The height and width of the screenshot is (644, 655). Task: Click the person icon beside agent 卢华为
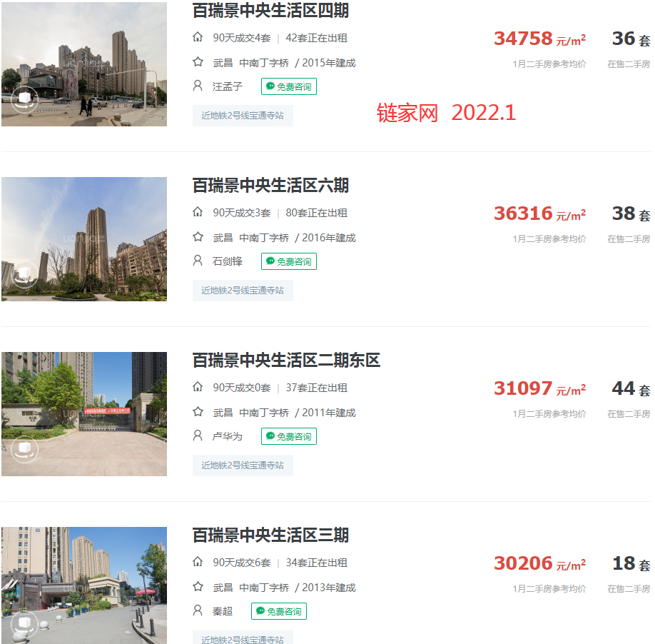click(x=198, y=436)
